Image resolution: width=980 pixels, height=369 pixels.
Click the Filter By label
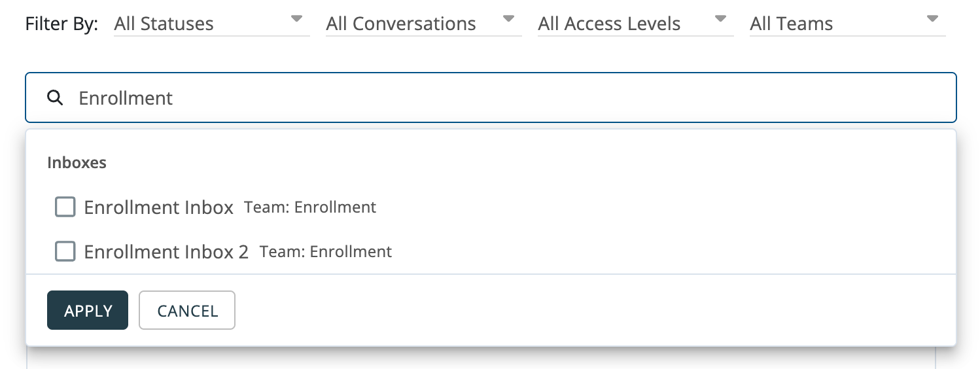tap(61, 24)
